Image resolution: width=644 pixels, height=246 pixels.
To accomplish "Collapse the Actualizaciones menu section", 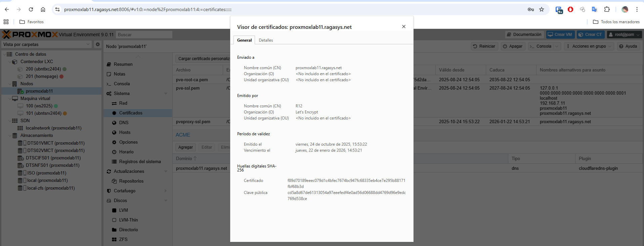I will [166, 171].
